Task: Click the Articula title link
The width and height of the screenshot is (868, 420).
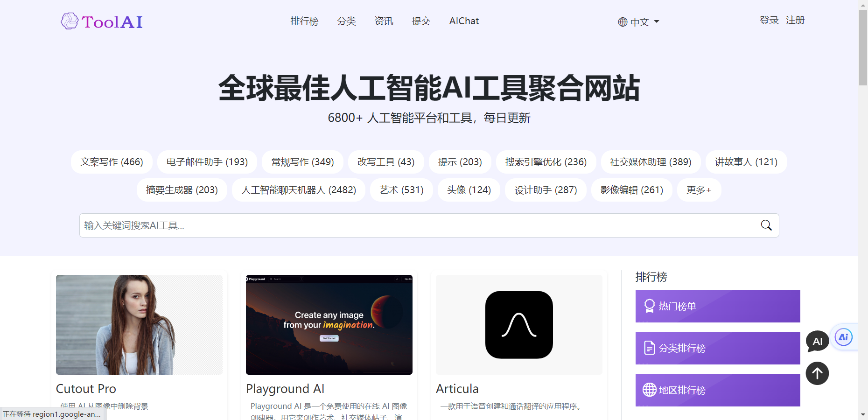Action: (457, 389)
